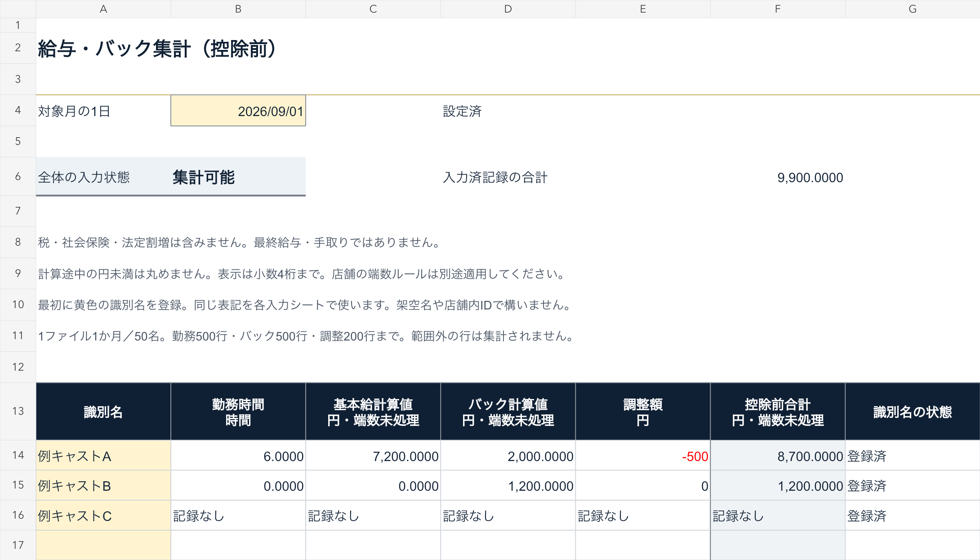Select row 6 header
This screenshot has width=980, height=560.
point(18,176)
